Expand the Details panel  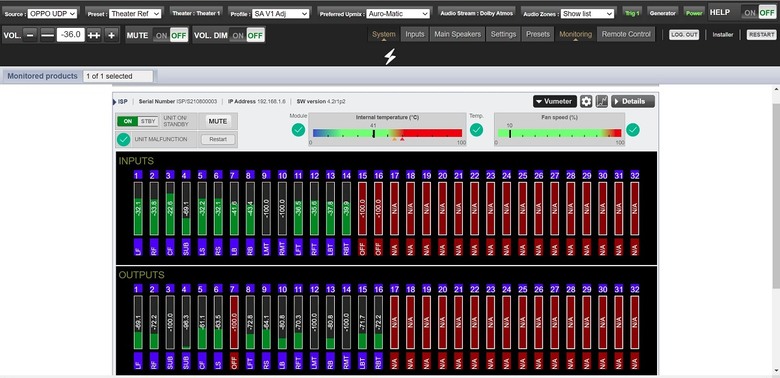click(x=633, y=101)
